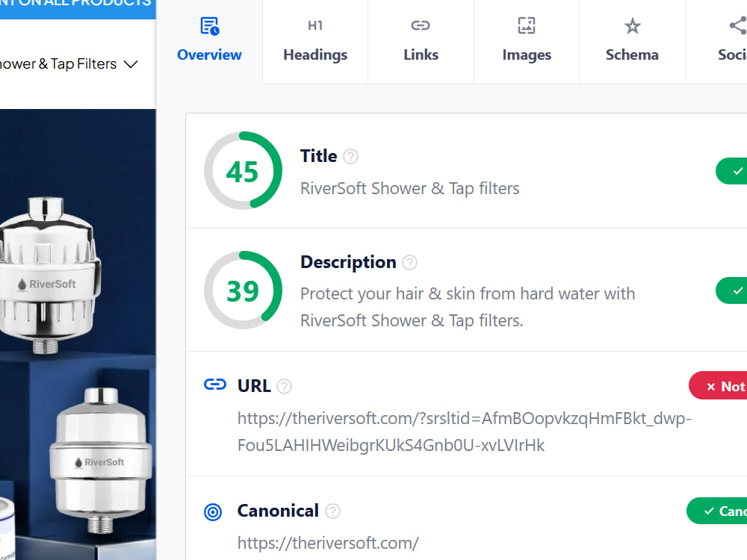Click the description text Protect your hair & skin

[468, 307]
